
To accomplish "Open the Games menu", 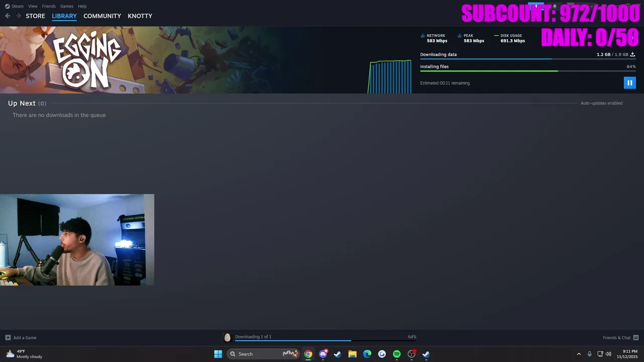I will [x=66, y=6].
